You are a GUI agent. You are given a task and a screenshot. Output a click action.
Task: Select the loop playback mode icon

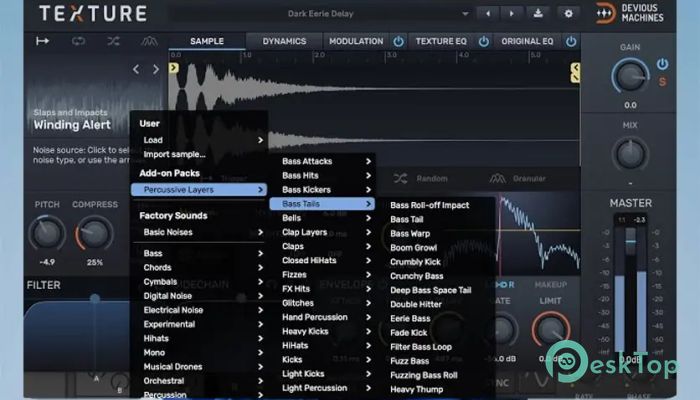tap(78, 41)
